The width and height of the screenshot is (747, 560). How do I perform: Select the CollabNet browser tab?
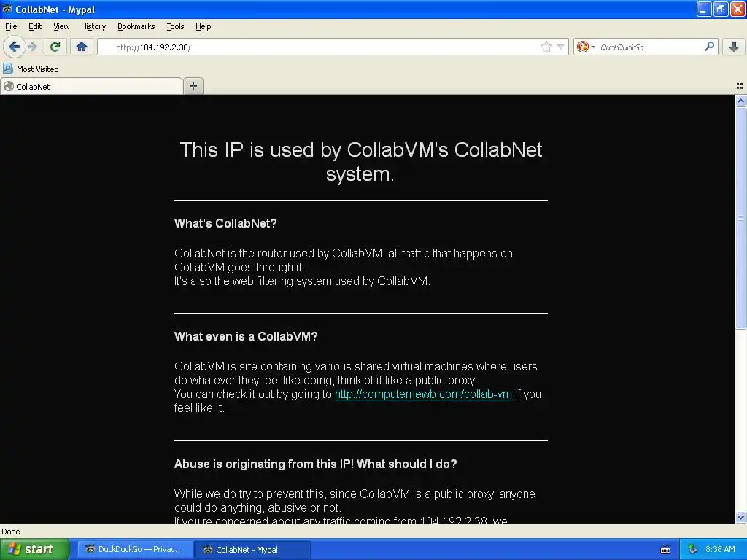pyautogui.click(x=91, y=86)
